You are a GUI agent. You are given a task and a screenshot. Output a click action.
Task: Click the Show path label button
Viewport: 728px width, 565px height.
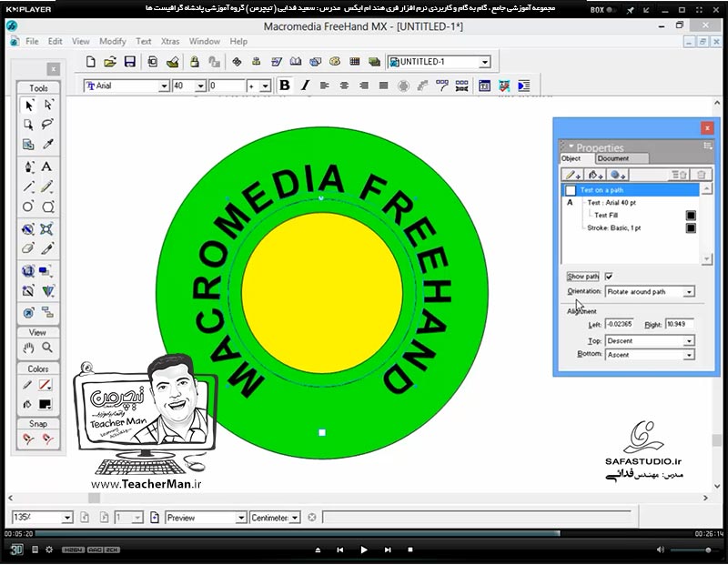582,277
